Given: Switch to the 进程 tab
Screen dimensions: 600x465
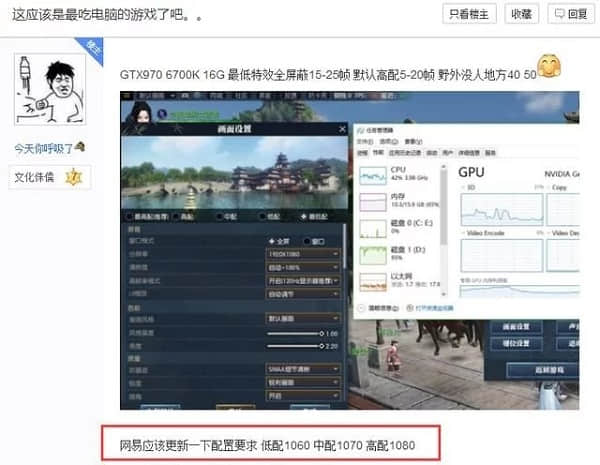Looking at the screenshot, I should point(362,153).
